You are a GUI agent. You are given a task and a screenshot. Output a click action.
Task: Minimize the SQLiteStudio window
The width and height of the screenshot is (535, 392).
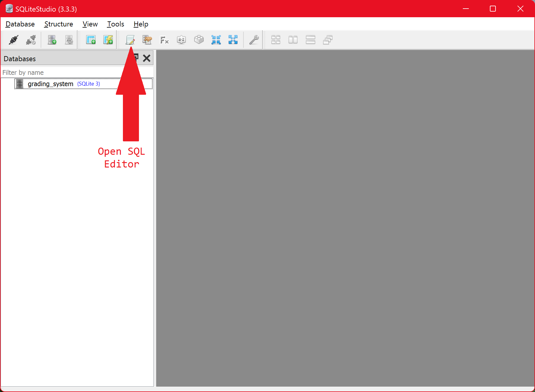click(x=466, y=9)
